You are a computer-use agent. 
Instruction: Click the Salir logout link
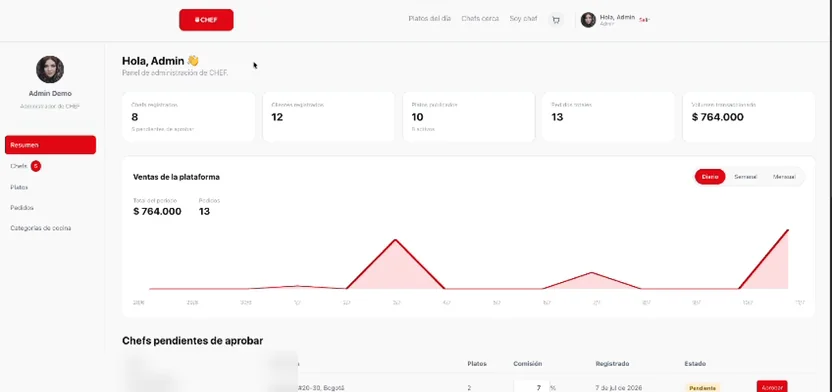point(644,20)
